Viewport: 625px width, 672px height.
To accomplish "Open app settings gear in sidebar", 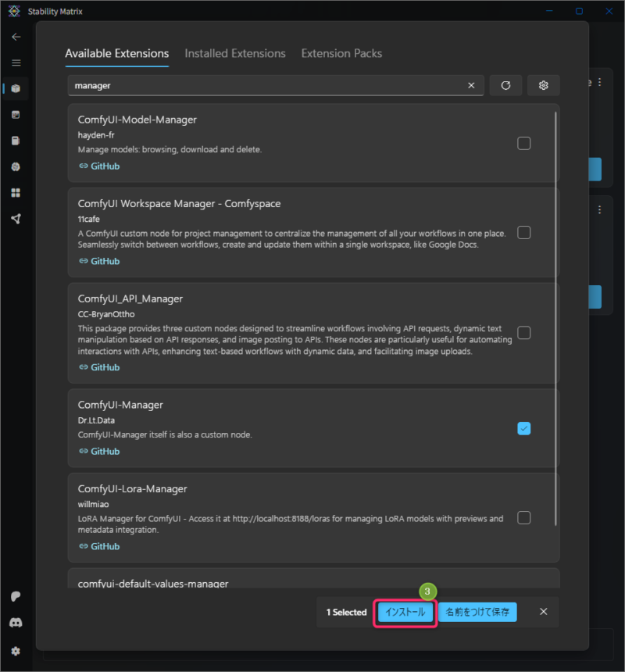I will point(16,651).
